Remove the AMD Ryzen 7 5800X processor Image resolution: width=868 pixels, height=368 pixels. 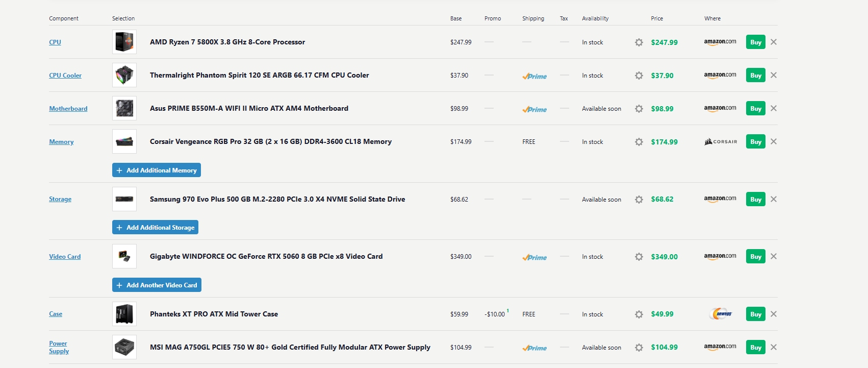774,42
